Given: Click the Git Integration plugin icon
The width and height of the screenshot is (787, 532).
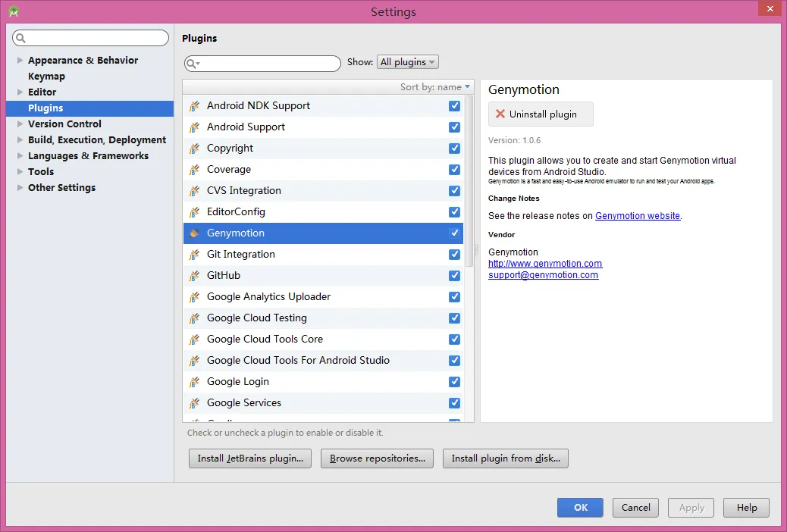Looking at the screenshot, I should 194,255.
